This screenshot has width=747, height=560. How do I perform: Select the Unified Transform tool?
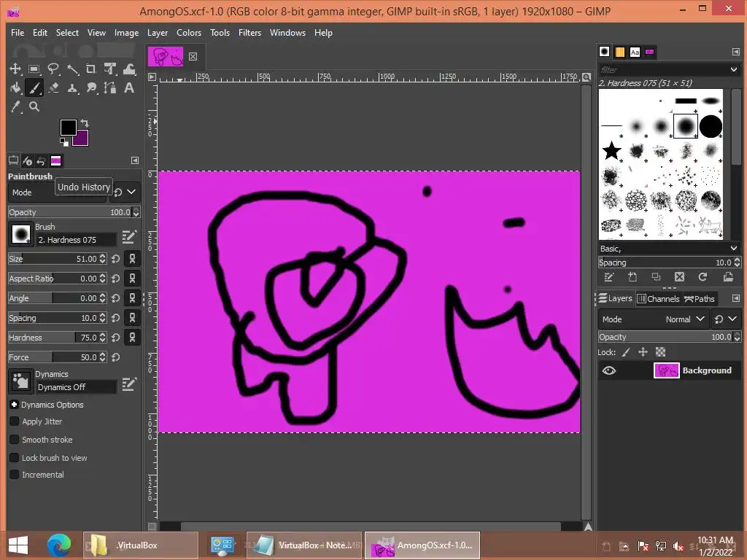coord(110,69)
